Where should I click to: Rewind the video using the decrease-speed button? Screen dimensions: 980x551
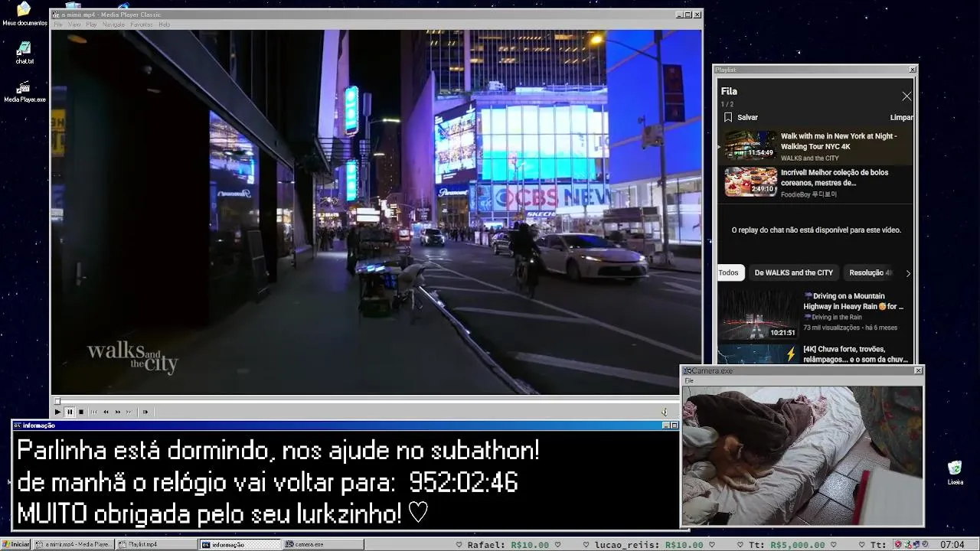(106, 412)
